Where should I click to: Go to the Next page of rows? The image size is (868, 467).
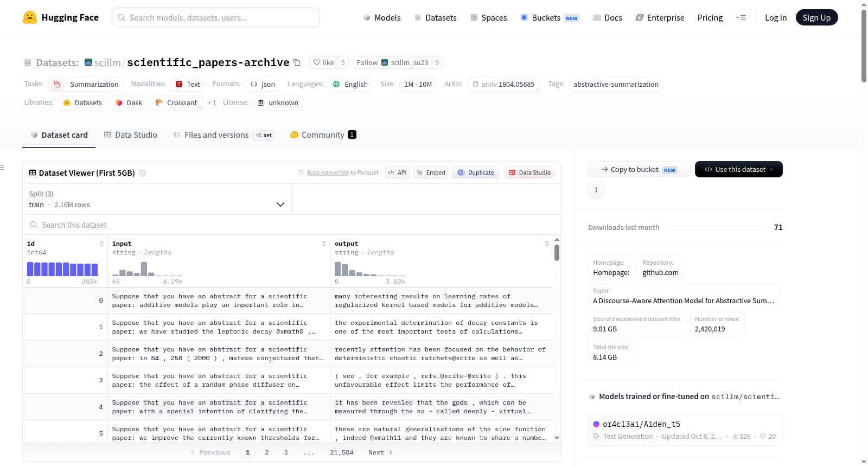click(x=380, y=452)
